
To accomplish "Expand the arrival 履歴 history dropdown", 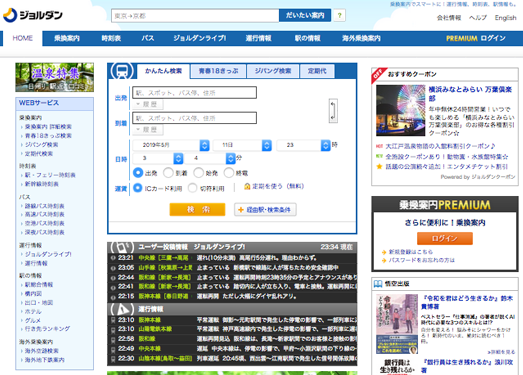I will point(148,130).
